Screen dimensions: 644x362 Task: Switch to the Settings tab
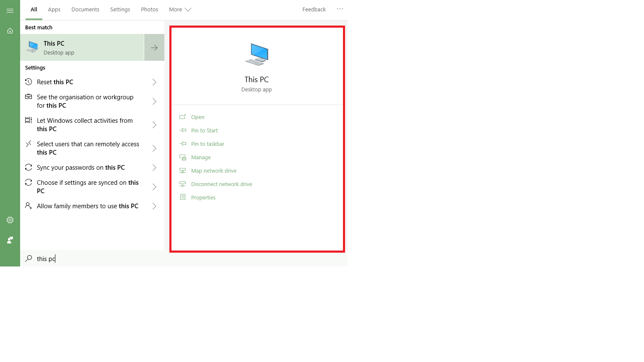[x=120, y=9]
